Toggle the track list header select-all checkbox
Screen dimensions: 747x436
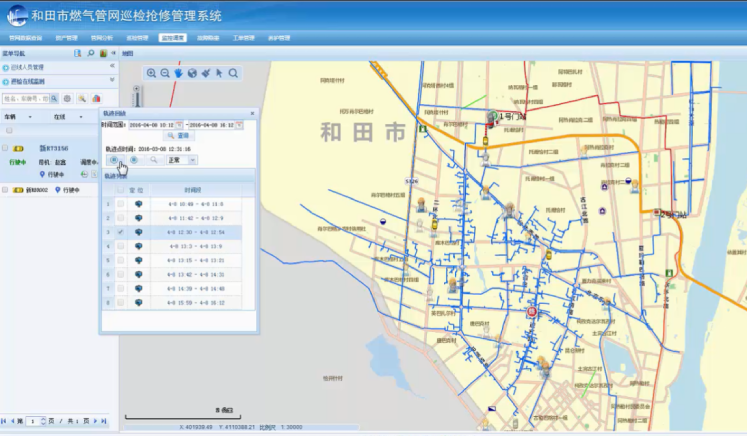121,190
